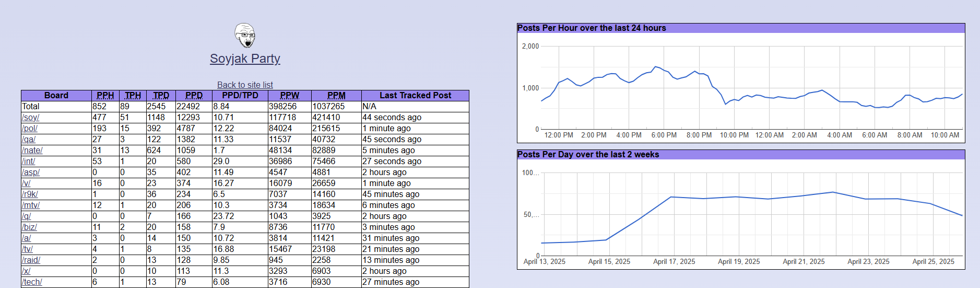Click the 10:00 AM axis label

pyautogui.click(x=945, y=135)
